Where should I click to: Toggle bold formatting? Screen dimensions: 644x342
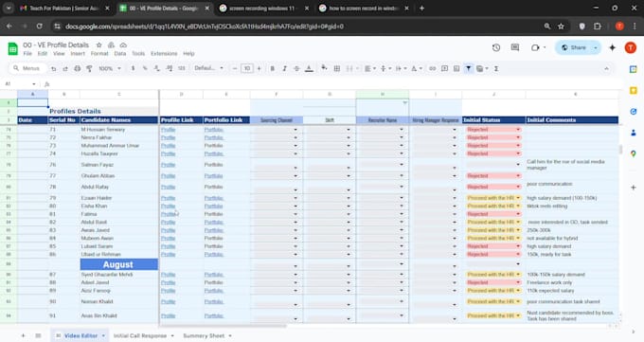coord(273,68)
